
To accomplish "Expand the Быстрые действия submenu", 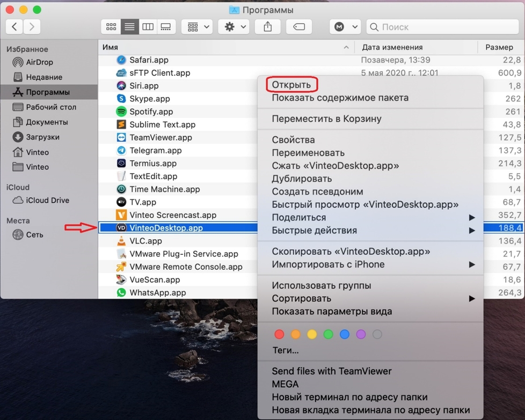I will [370, 231].
